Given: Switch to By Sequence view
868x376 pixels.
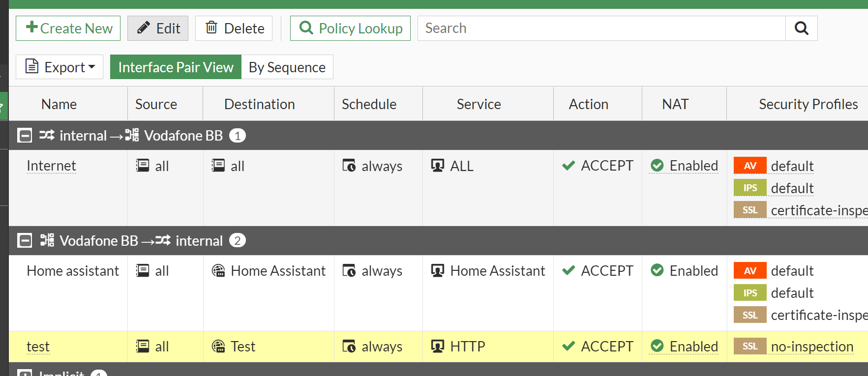Looking at the screenshot, I should point(287,67).
